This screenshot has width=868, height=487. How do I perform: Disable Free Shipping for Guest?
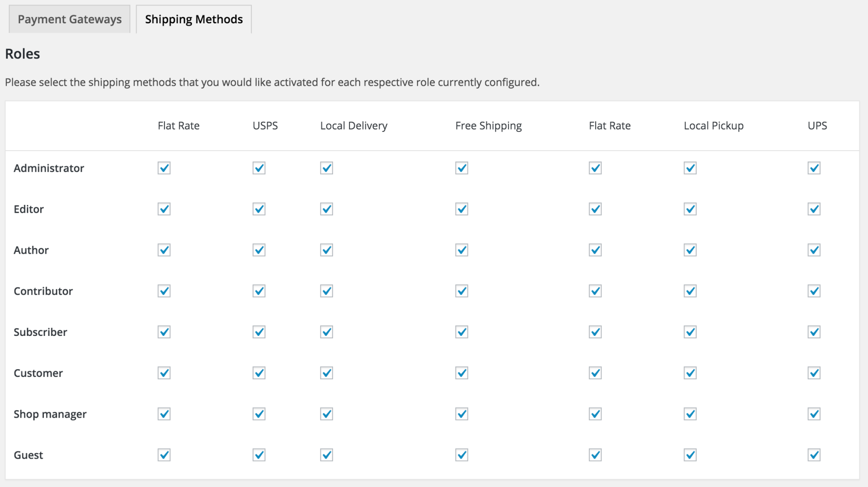[x=461, y=455]
